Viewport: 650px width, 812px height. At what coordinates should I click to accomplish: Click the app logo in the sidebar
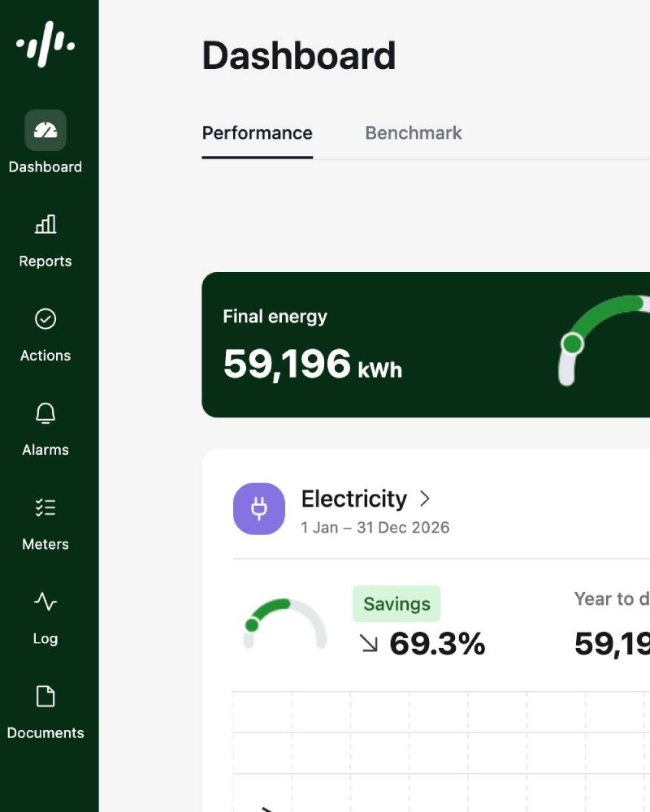(45, 44)
